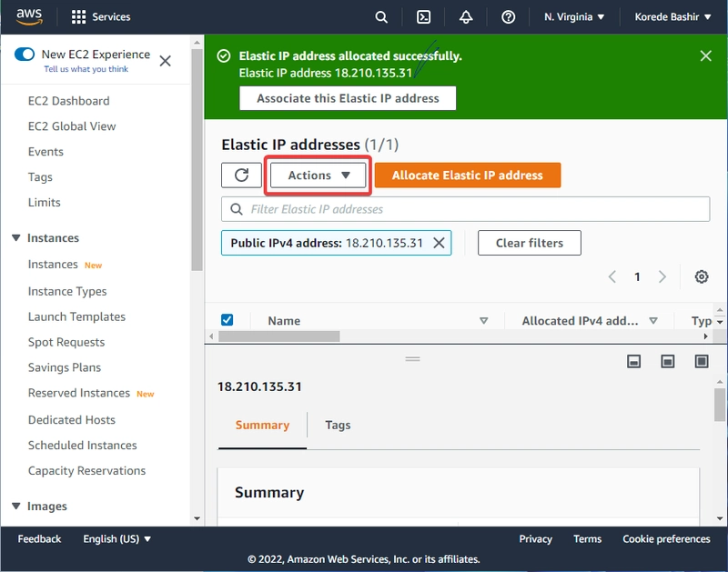728x572 pixels.
Task: Click the details panel resize handle
Action: click(412, 359)
